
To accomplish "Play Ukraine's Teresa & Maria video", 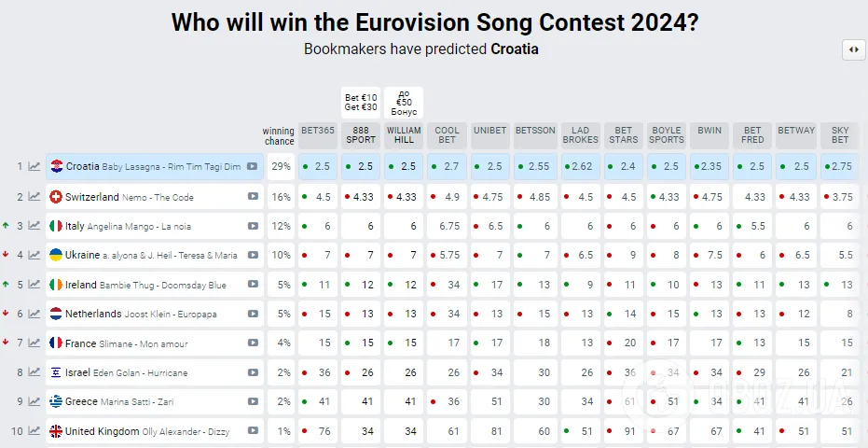I will (x=253, y=256).
